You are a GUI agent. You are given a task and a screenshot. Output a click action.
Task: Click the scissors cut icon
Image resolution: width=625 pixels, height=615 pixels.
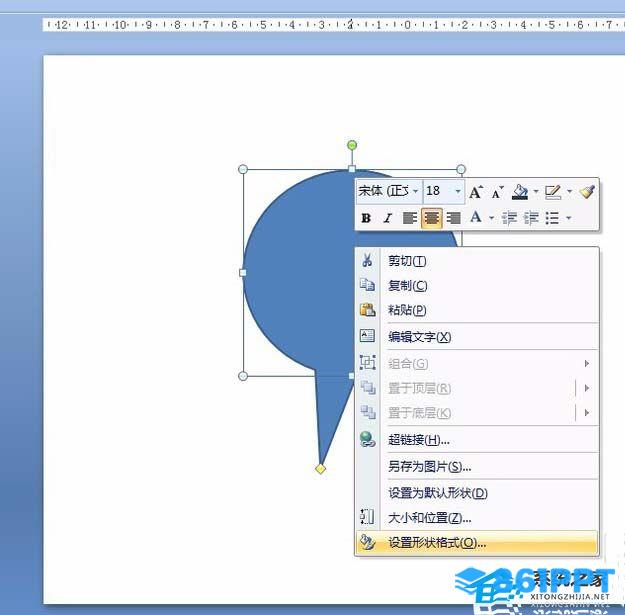pyautogui.click(x=367, y=260)
